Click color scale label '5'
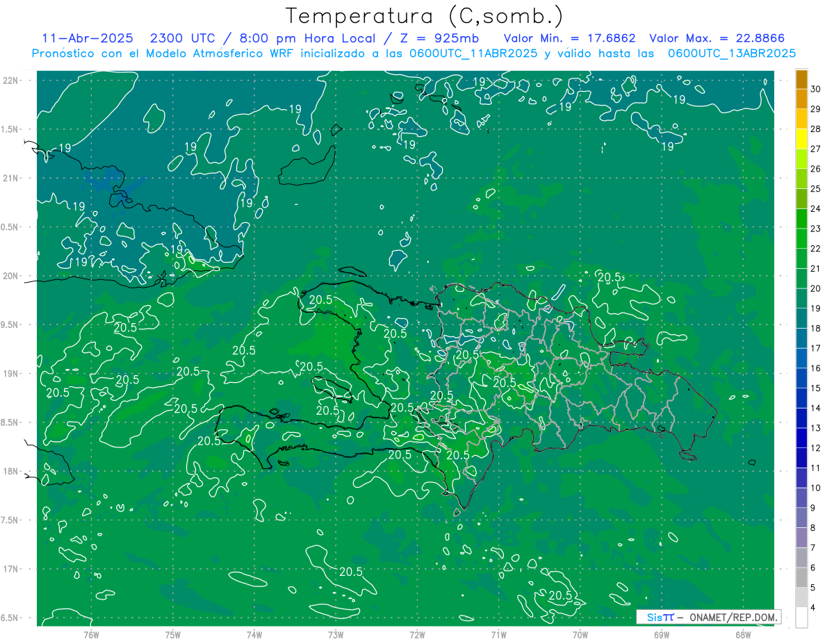The height and width of the screenshot is (644, 834). (x=813, y=588)
